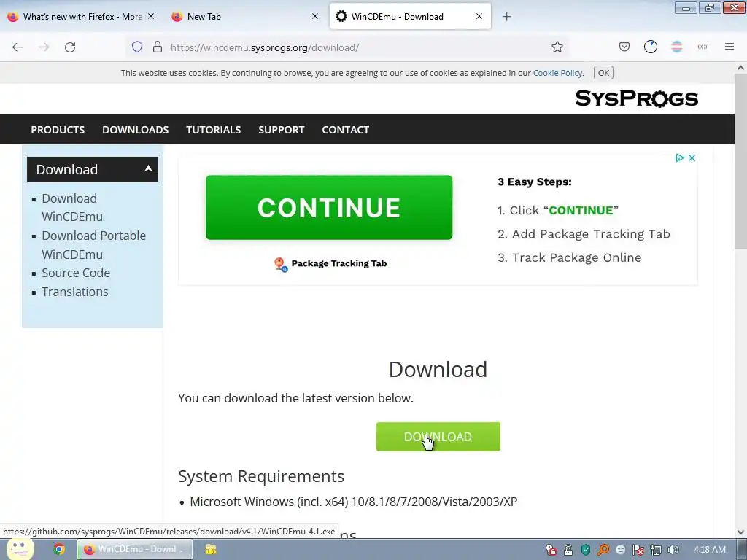Dismiss cookie notice with OK button
Screen dimensions: 747x560
(603, 73)
